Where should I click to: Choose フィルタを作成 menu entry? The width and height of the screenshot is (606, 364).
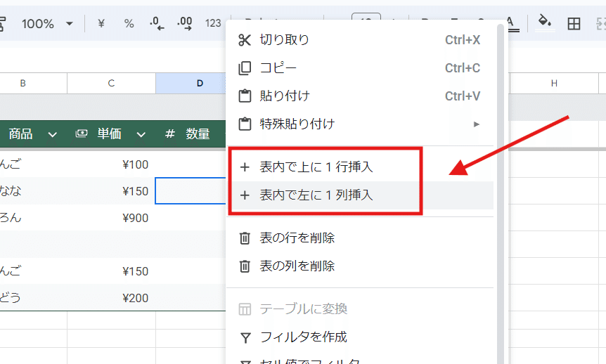[x=360, y=337]
